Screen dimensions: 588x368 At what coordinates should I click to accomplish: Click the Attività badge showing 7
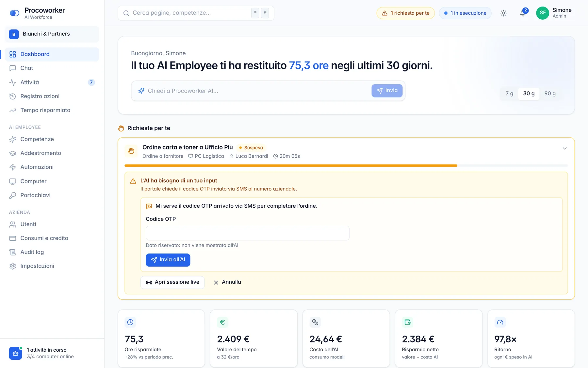pos(91,82)
